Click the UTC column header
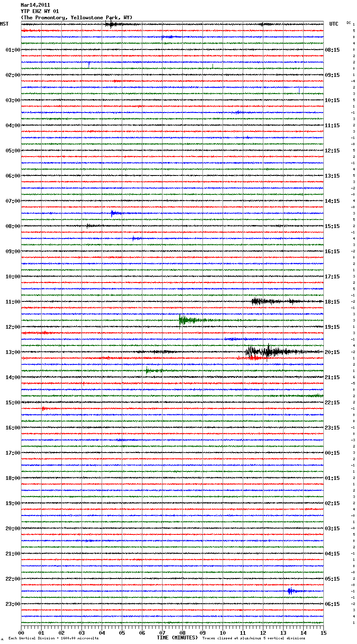357x644 pixels. [x=333, y=24]
